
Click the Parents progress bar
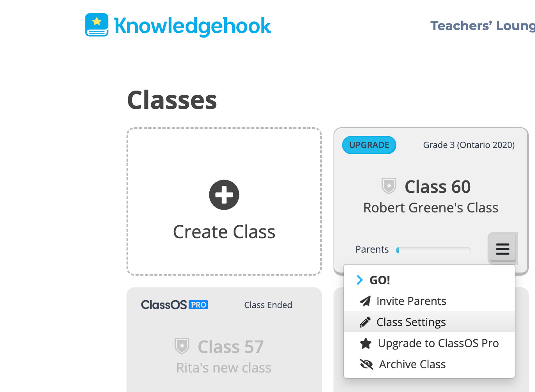click(433, 250)
